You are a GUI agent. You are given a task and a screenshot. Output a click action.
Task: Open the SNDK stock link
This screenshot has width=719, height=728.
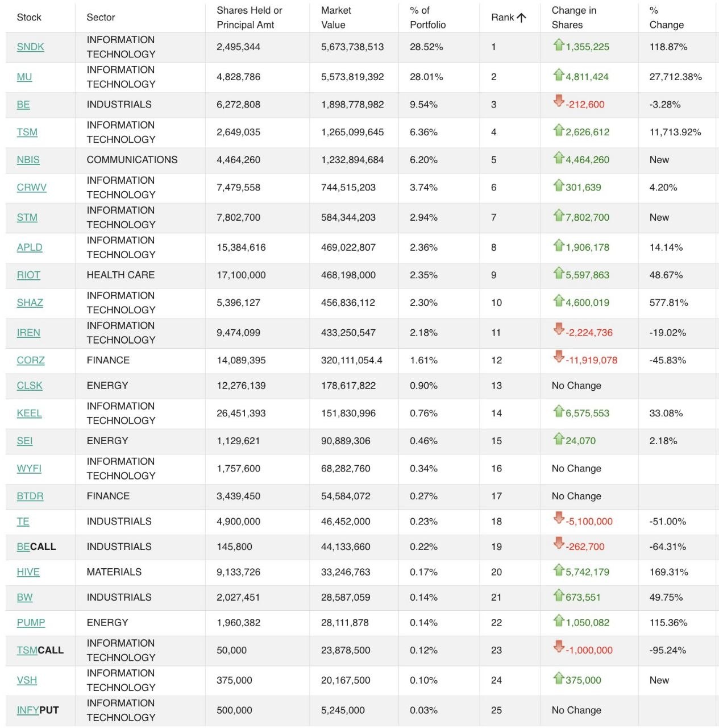tap(31, 47)
